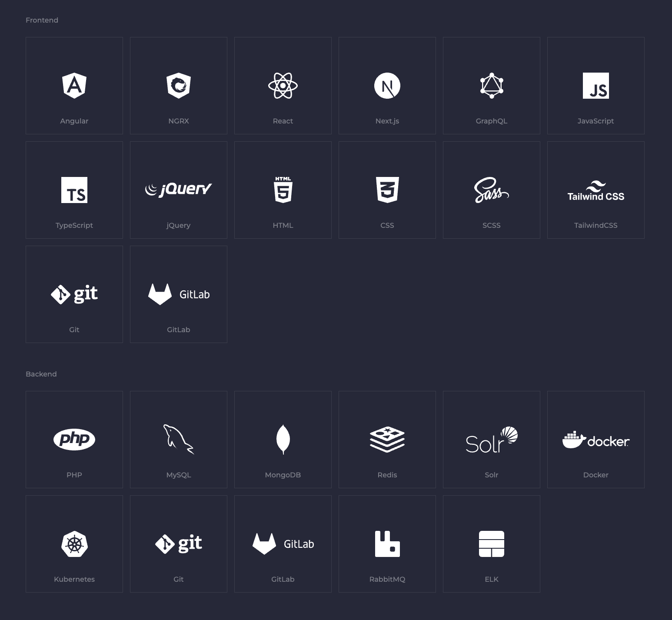Select the JavaScript JS logo
Image resolution: width=672 pixels, height=620 pixels.
pos(595,86)
